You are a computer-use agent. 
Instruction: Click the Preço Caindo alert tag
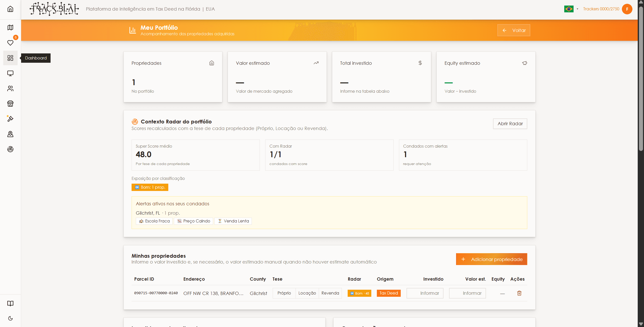pyautogui.click(x=193, y=221)
